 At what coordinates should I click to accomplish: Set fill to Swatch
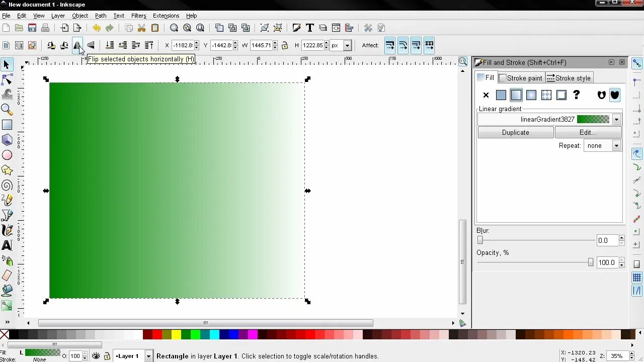[561, 95]
